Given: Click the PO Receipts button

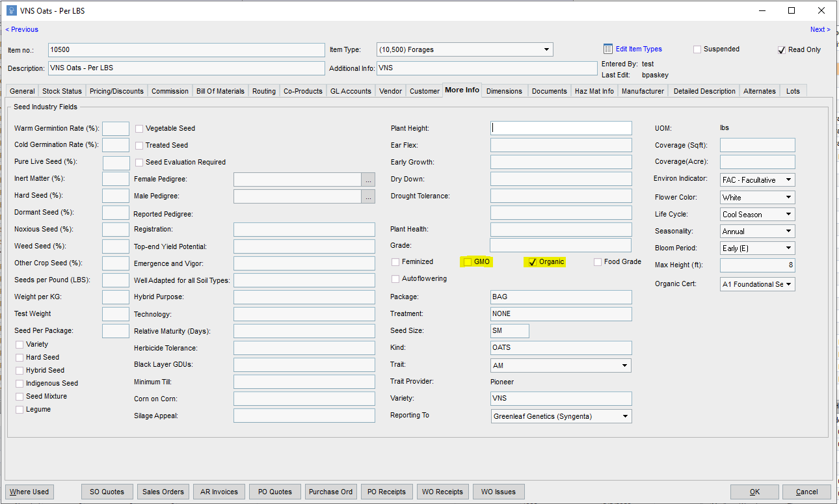Looking at the screenshot, I should click(386, 492).
